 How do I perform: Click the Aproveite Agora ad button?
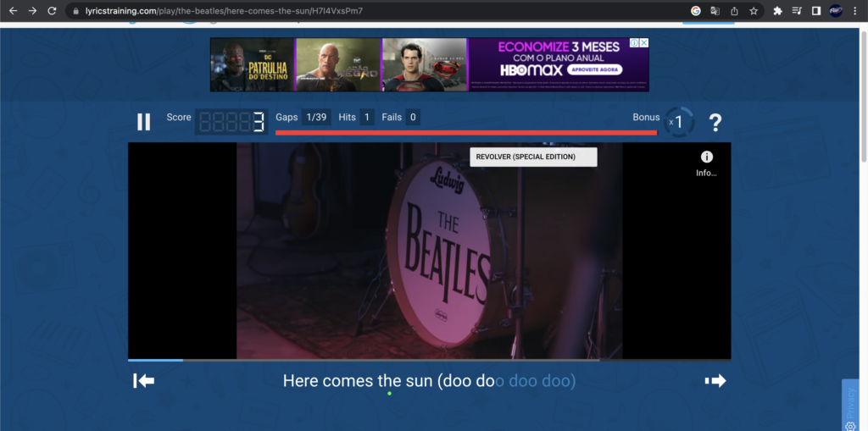point(594,69)
